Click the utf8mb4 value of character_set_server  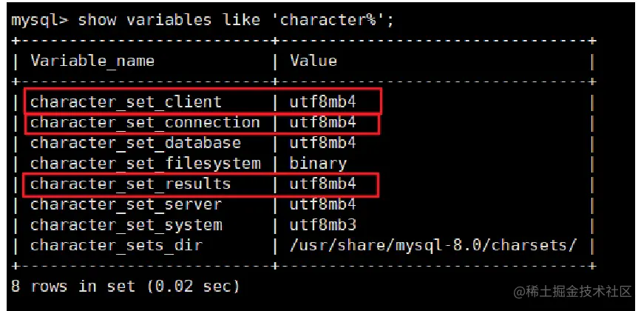(x=323, y=204)
